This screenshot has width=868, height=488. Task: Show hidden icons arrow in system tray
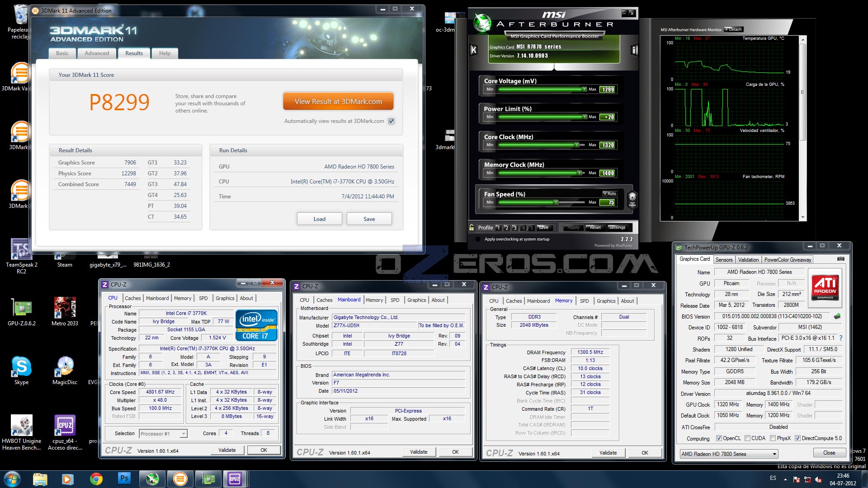(785, 479)
